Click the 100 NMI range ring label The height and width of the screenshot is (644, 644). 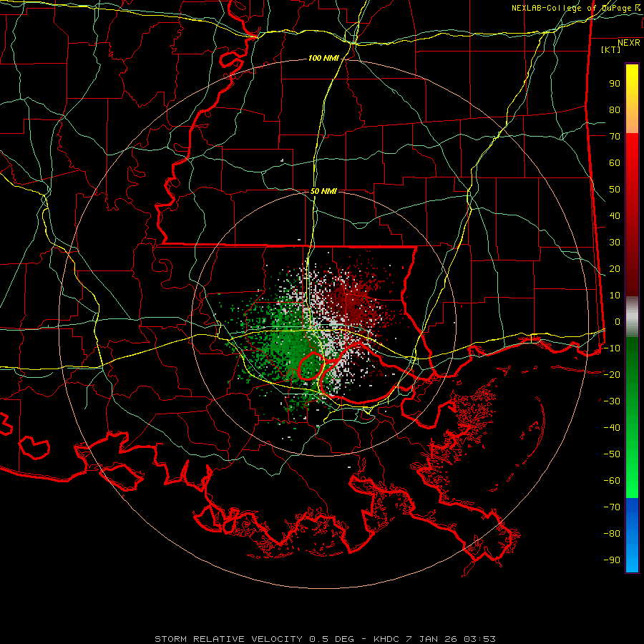(x=323, y=59)
